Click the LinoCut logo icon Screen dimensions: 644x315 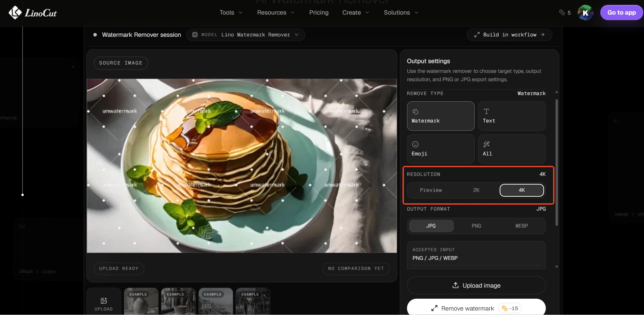point(15,12)
